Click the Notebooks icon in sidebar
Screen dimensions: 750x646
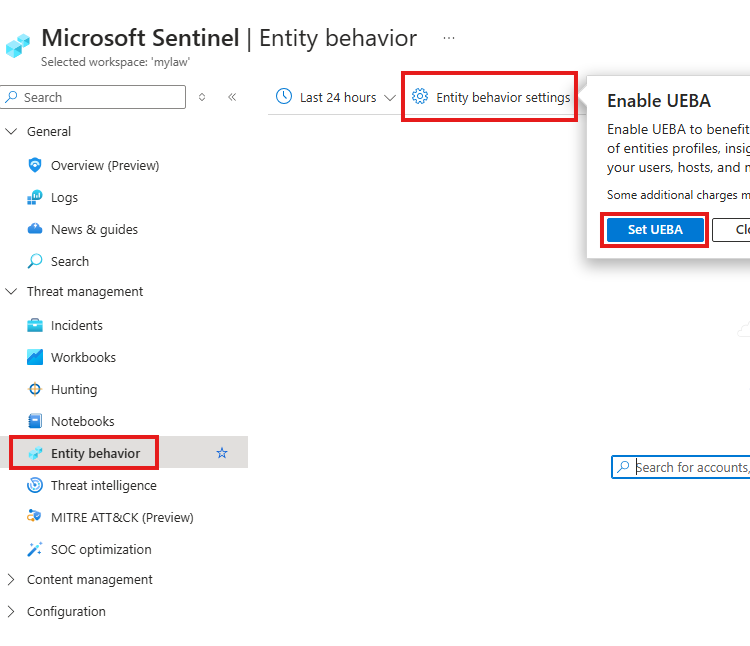35,421
